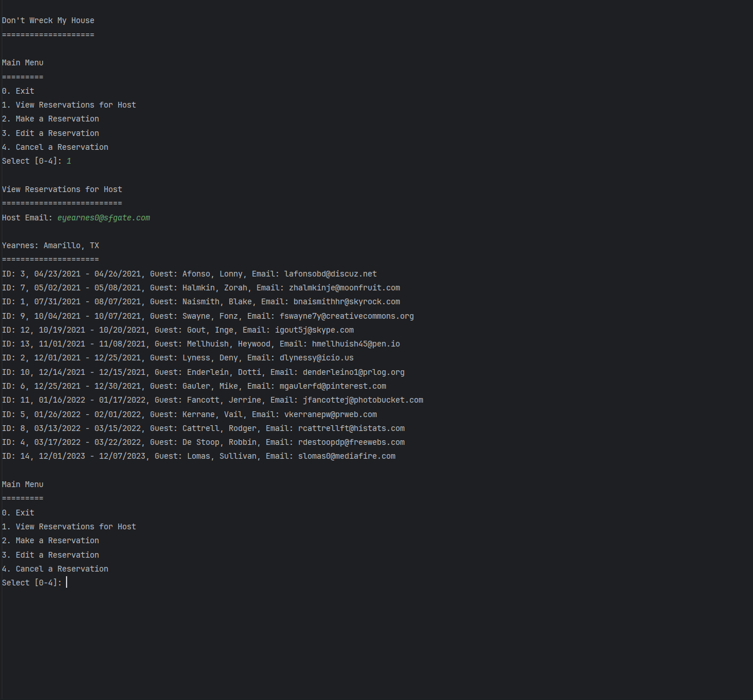Click the email hmellhuish45@pen.io
Image resolution: width=753 pixels, height=700 pixels.
coord(355,344)
